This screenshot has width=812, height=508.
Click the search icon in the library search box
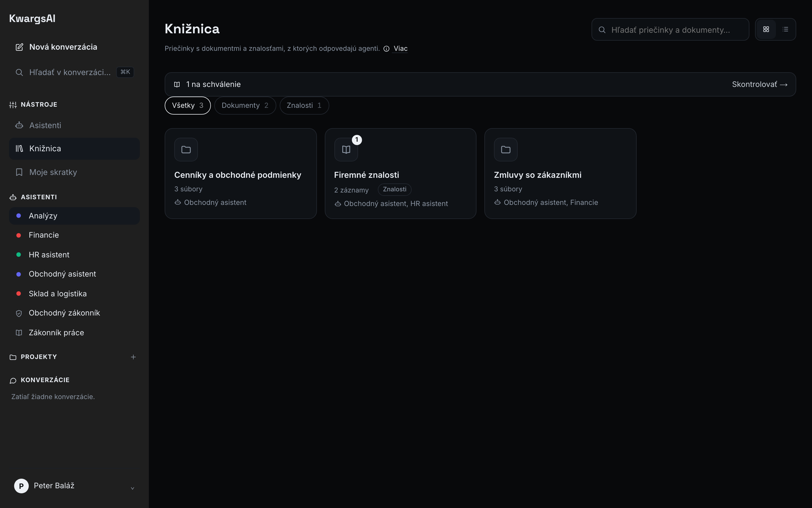tap(602, 30)
